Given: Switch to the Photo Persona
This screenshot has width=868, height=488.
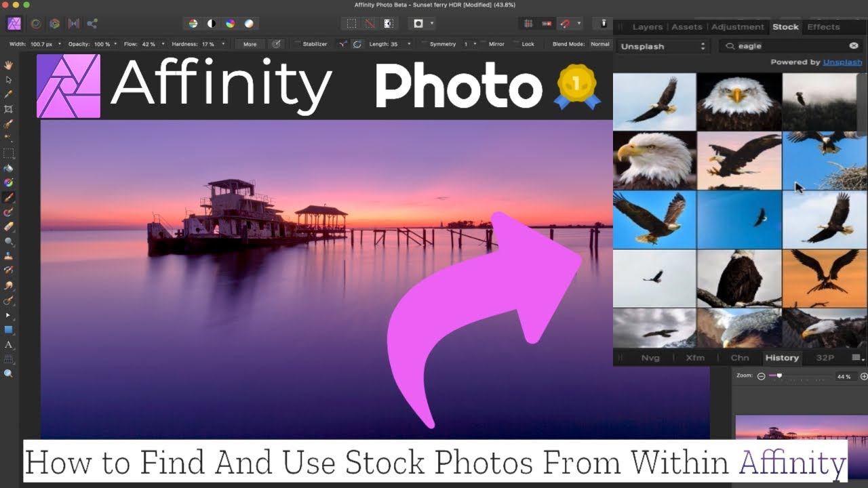Looking at the screenshot, I should (14, 24).
